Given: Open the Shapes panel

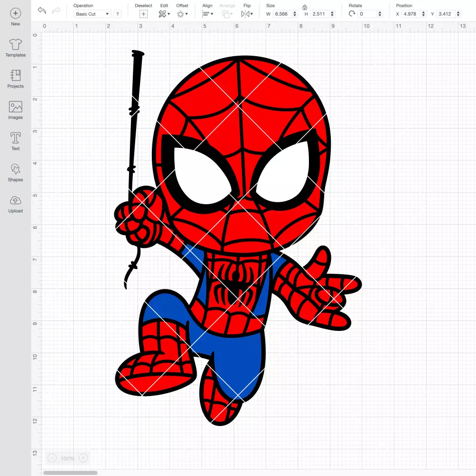Looking at the screenshot, I should pyautogui.click(x=16, y=173).
